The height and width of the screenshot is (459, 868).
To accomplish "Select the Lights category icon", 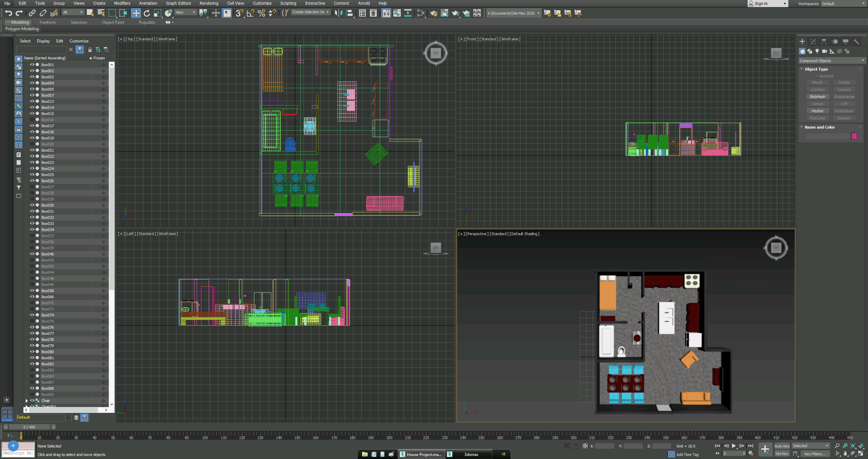I will [817, 51].
